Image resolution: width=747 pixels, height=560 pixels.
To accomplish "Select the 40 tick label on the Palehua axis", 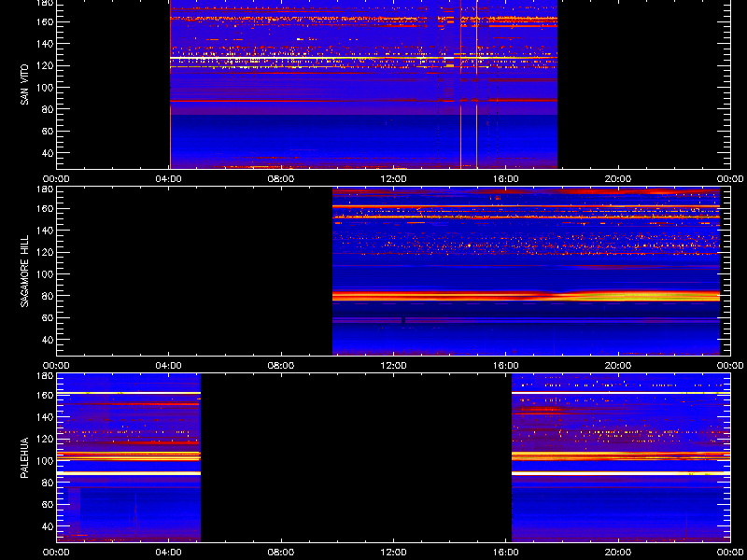I will pyautogui.click(x=49, y=526).
